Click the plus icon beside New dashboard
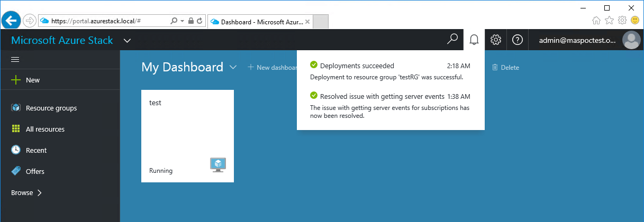 (x=250, y=67)
